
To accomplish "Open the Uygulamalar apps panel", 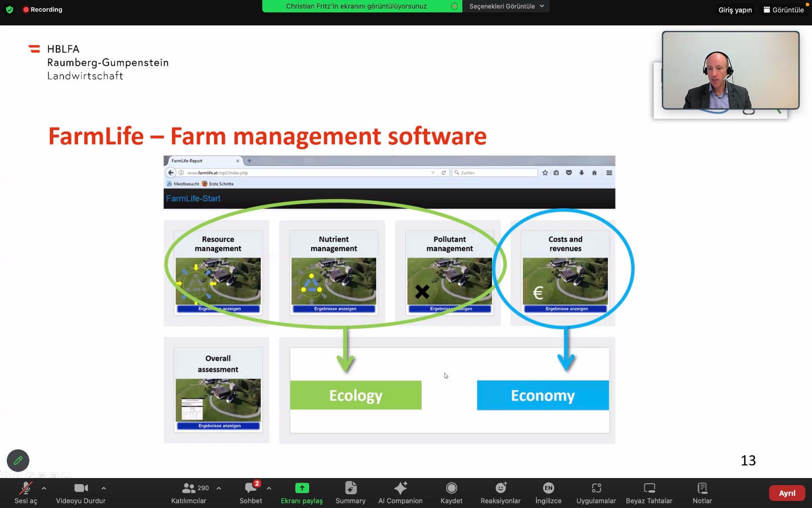I will click(596, 489).
